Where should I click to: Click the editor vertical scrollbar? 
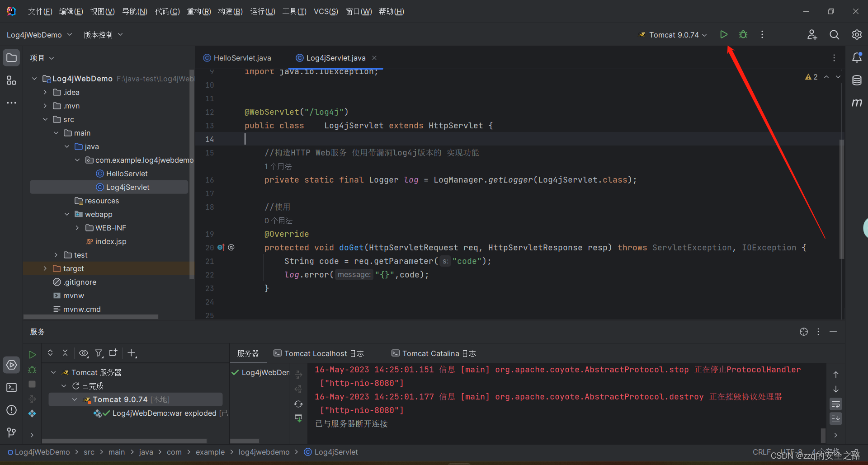[841, 199]
